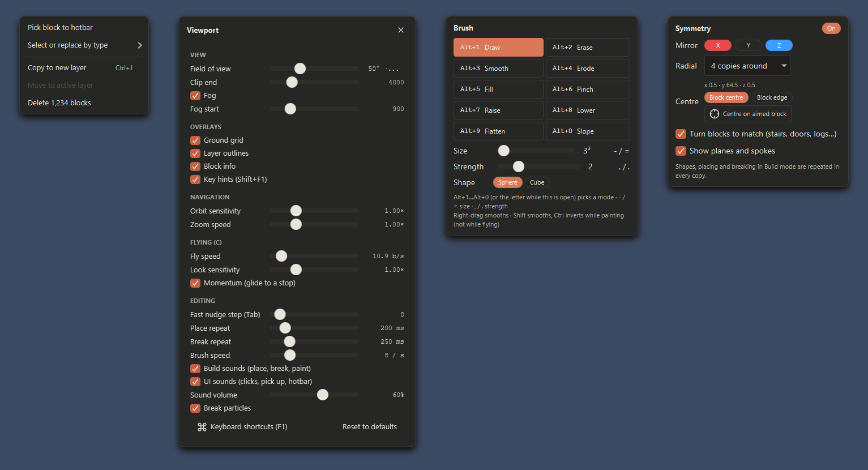Close the Viewport panel with the X

tap(401, 30)
